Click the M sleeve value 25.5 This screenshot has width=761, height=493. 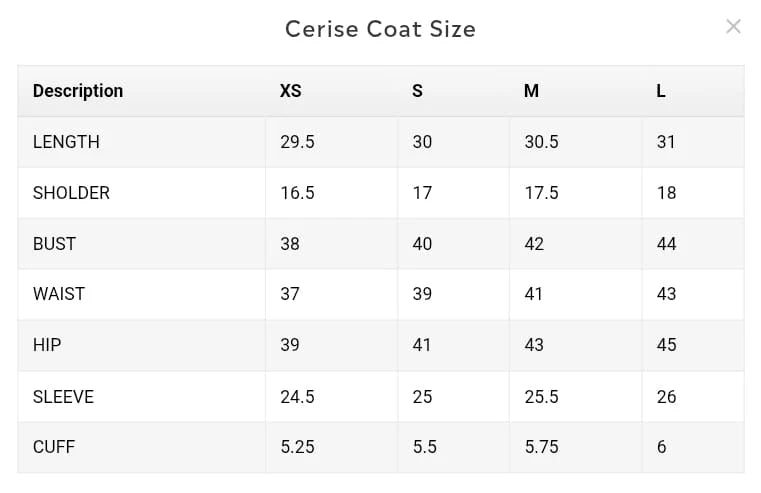(541, 397)
